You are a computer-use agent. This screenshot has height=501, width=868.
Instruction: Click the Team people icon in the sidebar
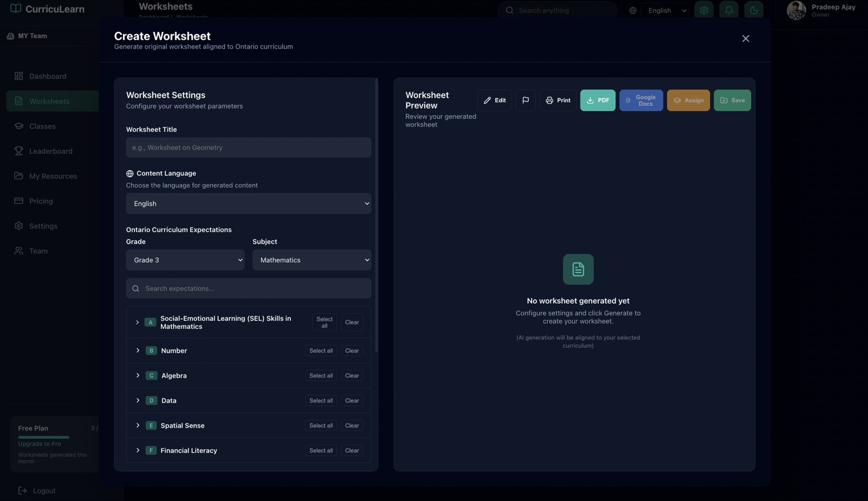point(19,251)
